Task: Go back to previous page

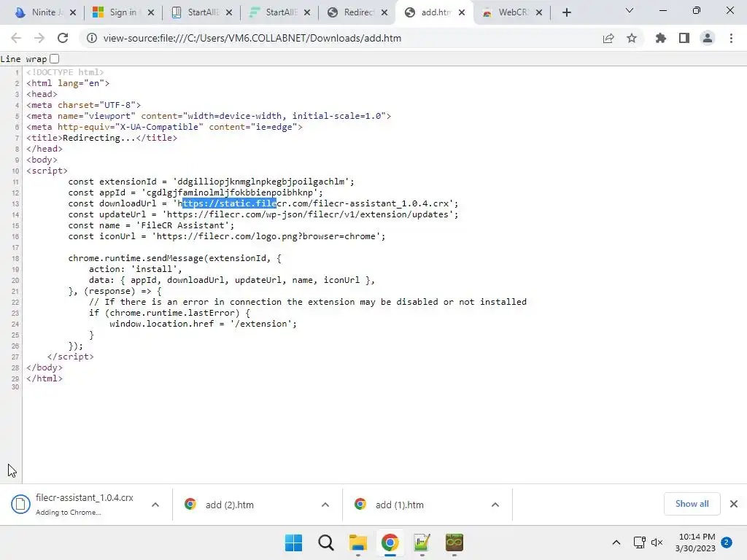Action: tap(16, 38)
